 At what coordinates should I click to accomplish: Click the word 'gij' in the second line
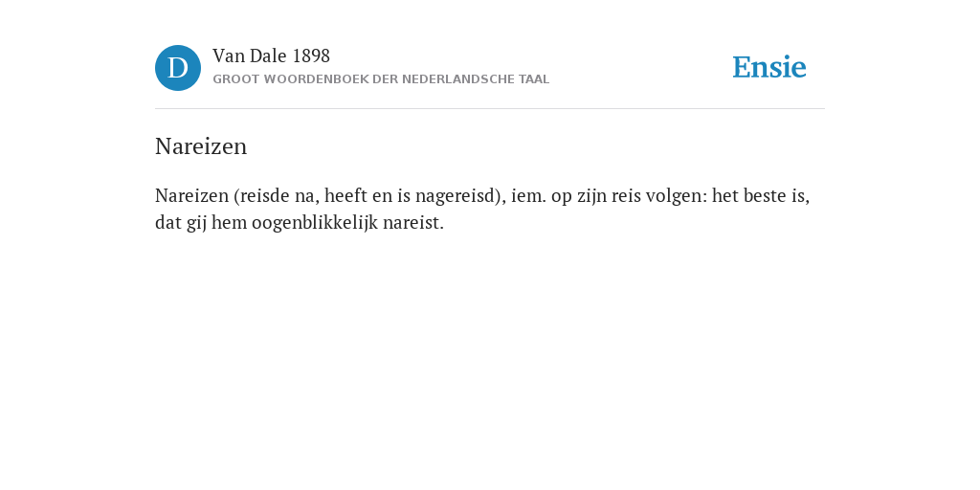[196, 222]
